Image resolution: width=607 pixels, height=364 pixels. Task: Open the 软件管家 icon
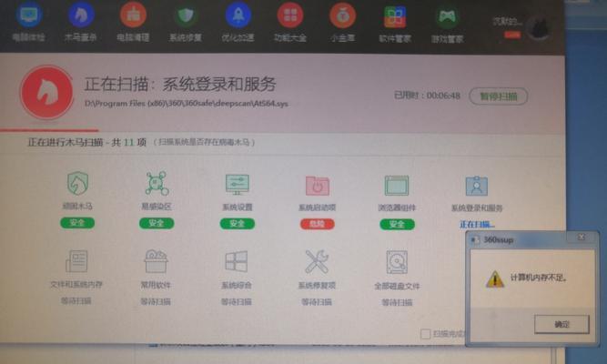point(394,17)
